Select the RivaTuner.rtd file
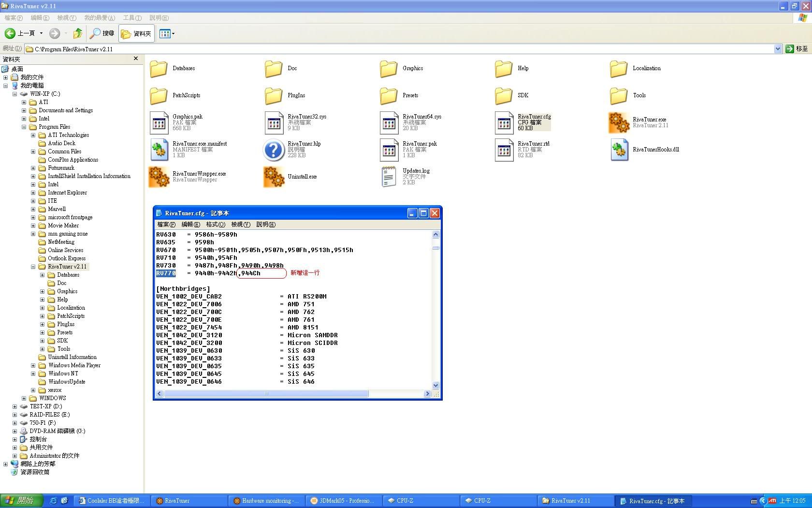Viewport: 812px width, 508px height. click(504, 150)
